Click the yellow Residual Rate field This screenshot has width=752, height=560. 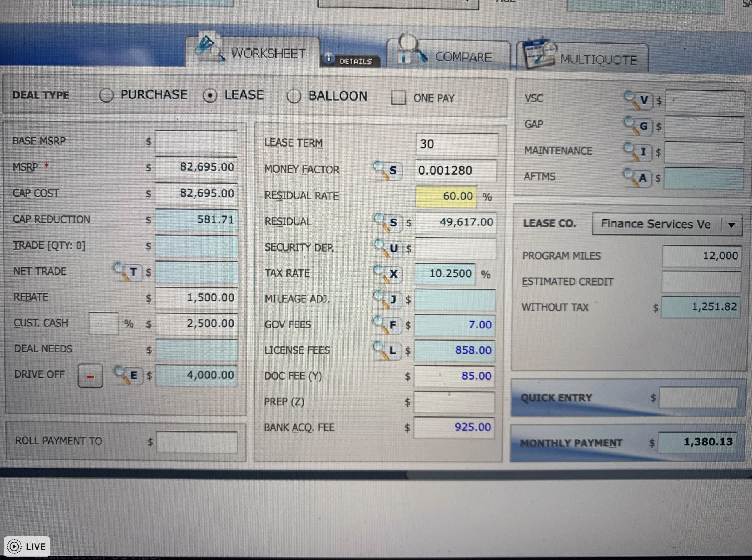tap(446, 197)
